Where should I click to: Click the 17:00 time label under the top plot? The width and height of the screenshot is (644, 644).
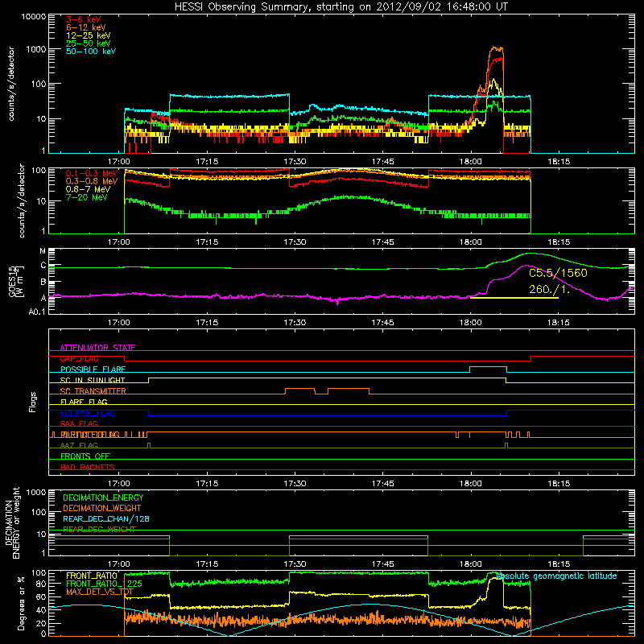click(x=119, y=162)
